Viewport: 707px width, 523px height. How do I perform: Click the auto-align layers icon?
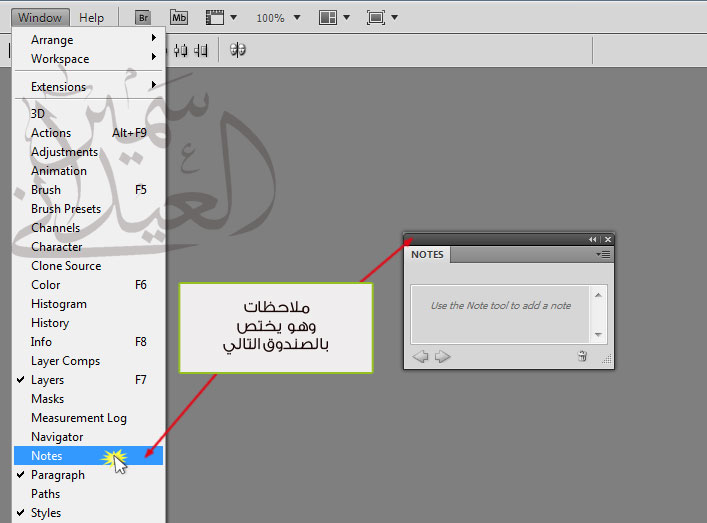point(238,49)
